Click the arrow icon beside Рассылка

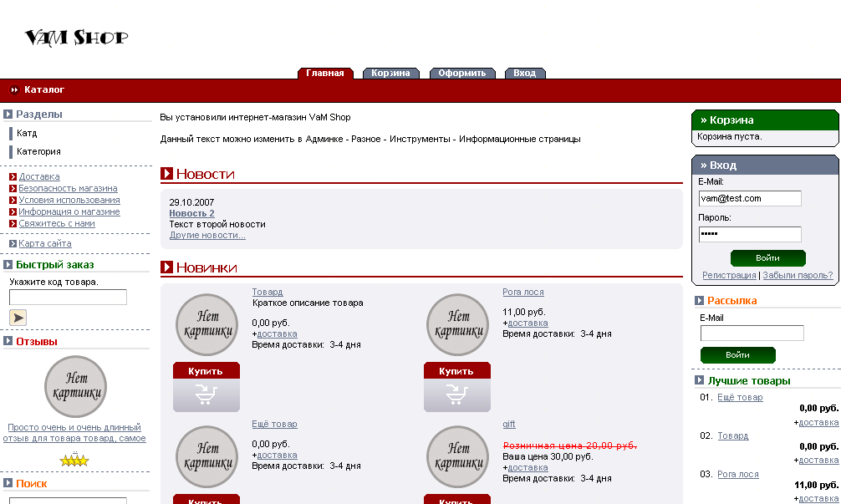point(700,301)
